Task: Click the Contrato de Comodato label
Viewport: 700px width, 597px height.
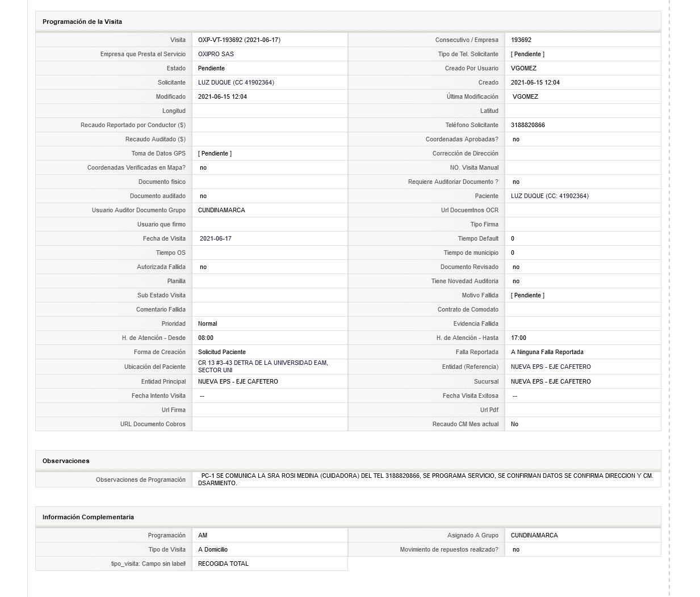Action: click(x=468, y=309)
